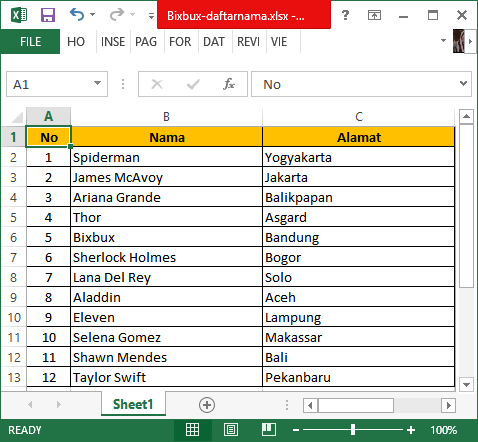Open the undo history dropdown arrow

pyautogui.click(x=93, y=15)
